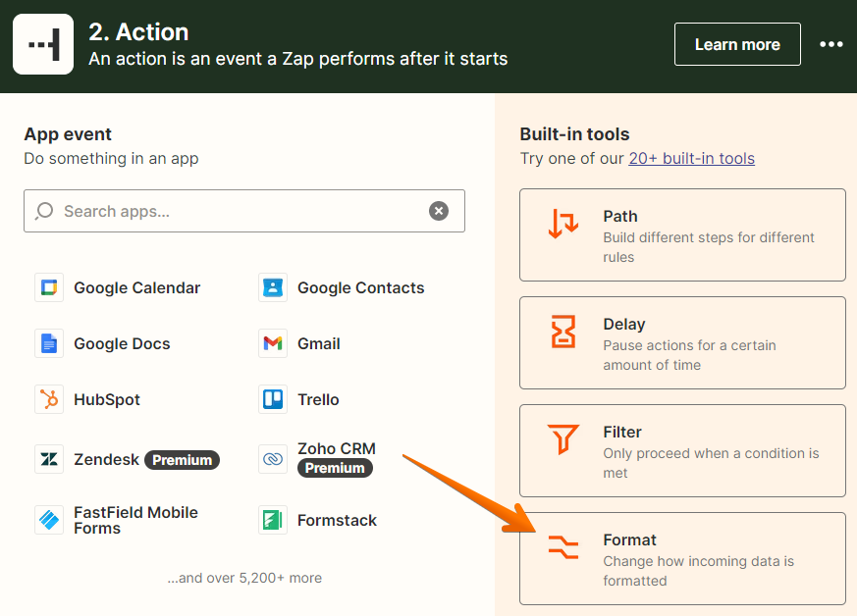857x616 pixels.
Task: Select the Google Docs icon
Action: [49, 343]
